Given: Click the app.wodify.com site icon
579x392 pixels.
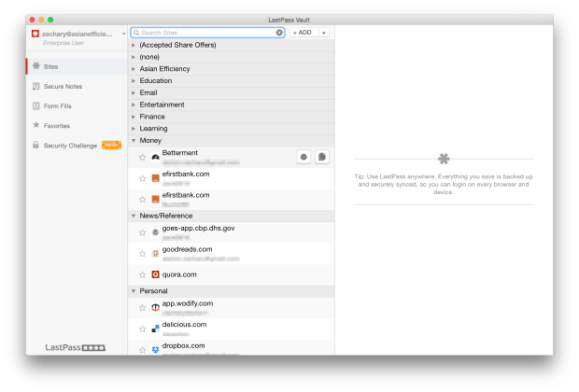Looking at the screenshot, I should pyautogui.click(x=155, y=307).
